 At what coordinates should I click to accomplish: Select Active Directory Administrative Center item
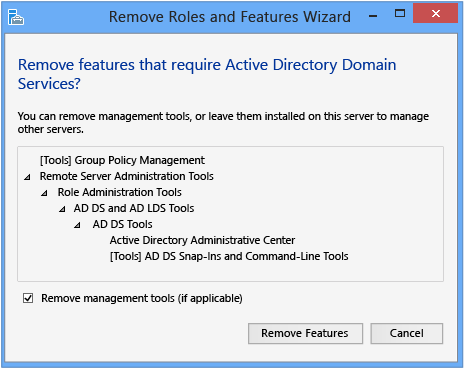point(202,240)
